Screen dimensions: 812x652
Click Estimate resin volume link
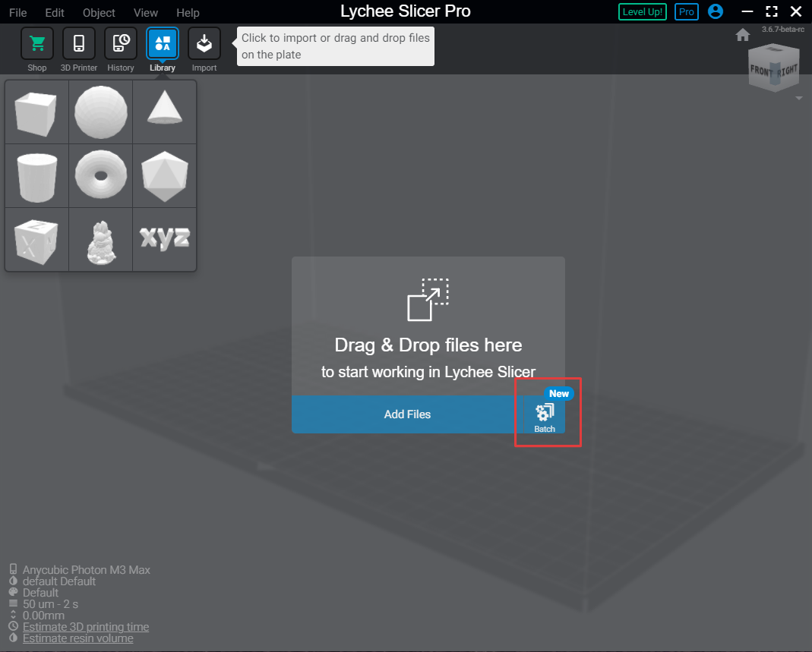(x=78, y=638)
